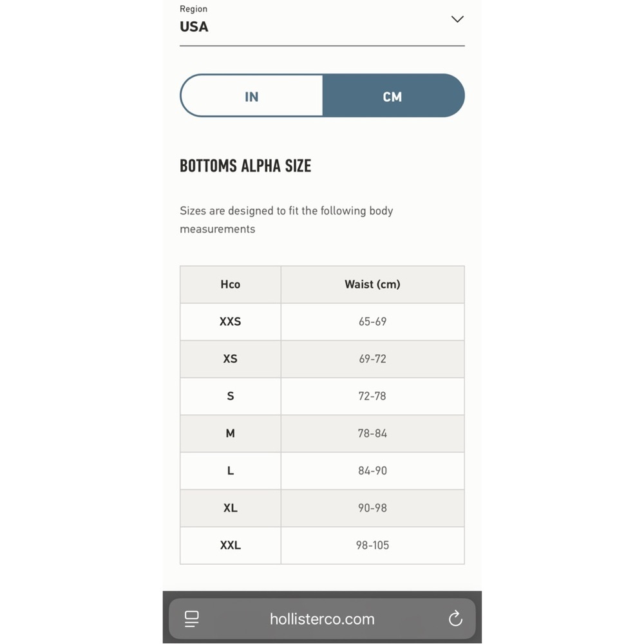Viewport: 644px width, 644px height.
Task: Tap the hollisterco.com address bar
Action: pyautogui.click(x=322, y=618)
